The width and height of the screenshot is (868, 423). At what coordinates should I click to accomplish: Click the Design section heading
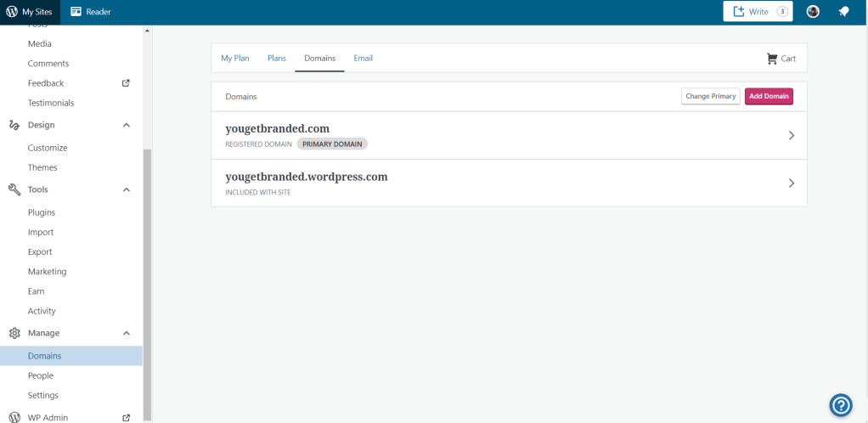42,125
